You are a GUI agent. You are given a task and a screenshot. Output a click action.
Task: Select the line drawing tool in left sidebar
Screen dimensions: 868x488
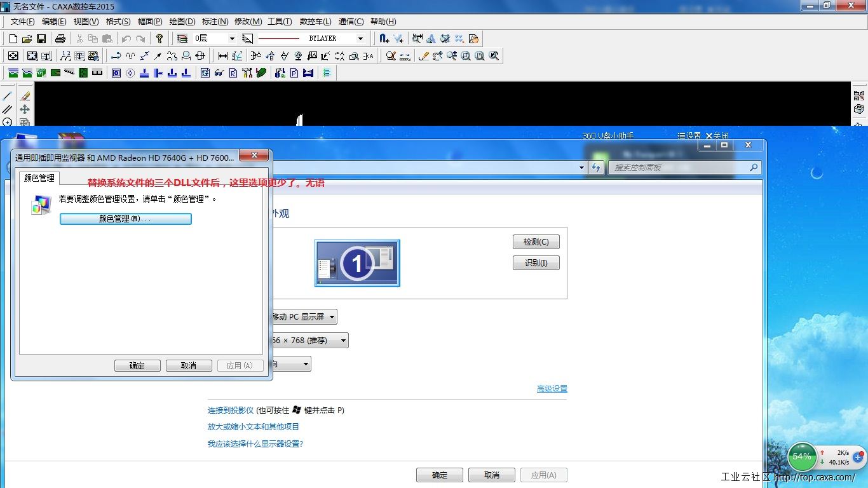coord(8,96)
